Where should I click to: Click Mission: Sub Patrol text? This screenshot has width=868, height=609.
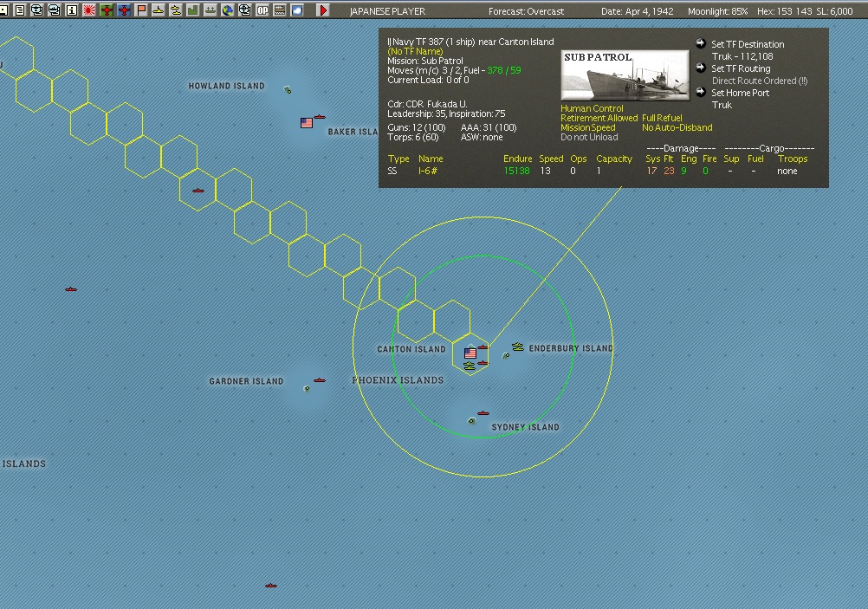coord(425,61)
